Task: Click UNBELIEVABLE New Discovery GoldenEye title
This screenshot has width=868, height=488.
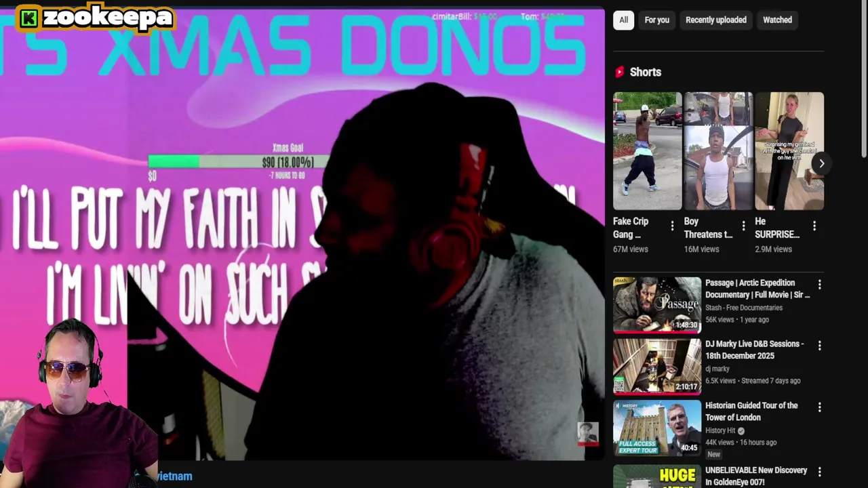Action: click(x=756, y=476)
